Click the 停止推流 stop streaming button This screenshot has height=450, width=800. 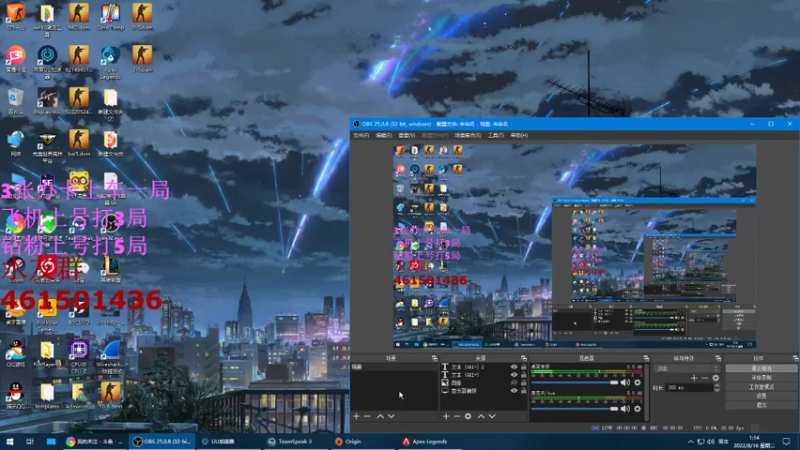tap(761, 368)
